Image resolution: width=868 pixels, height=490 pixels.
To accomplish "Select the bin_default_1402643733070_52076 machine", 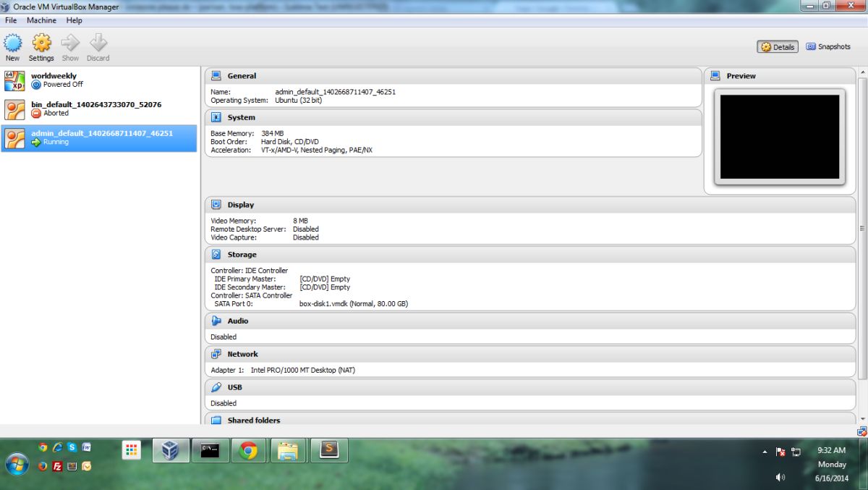I will click(99, 109).
